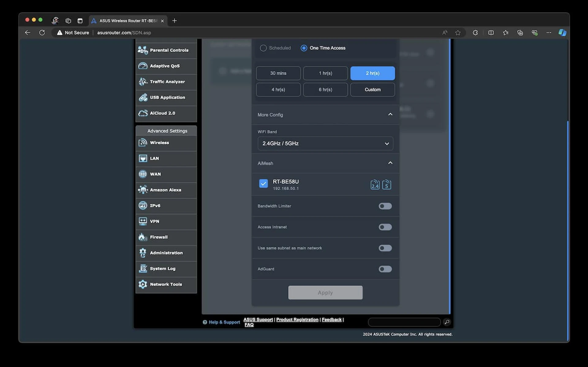Screen dimensions: 588x367
Task: Add page to favorites star icon
Action: pyautogui.click(x=458, y=32)
